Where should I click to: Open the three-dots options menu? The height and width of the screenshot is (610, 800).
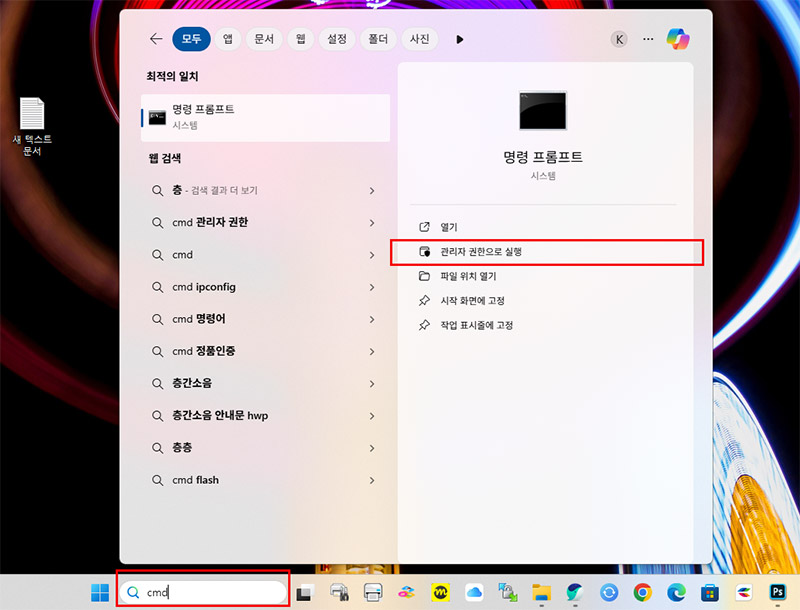648,39
